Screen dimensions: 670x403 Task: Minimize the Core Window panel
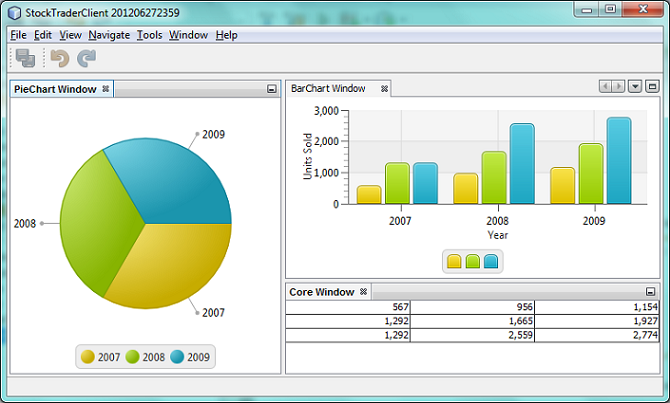651,292
